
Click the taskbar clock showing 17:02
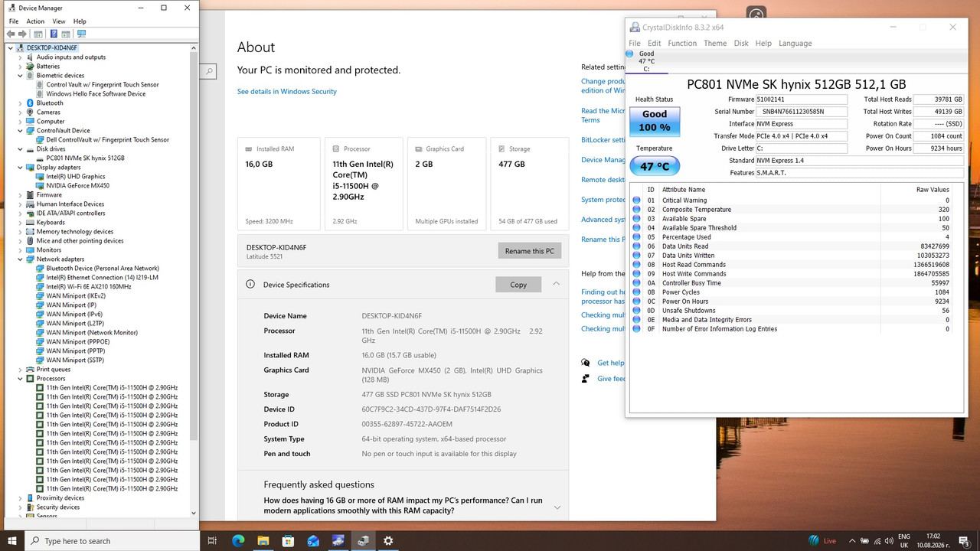tap(933, 541)
